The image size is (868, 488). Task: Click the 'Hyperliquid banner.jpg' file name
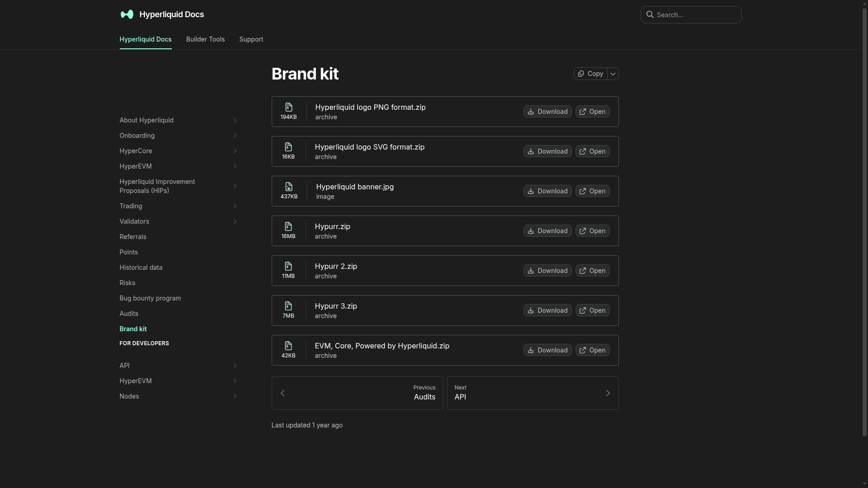pos(355,187)
